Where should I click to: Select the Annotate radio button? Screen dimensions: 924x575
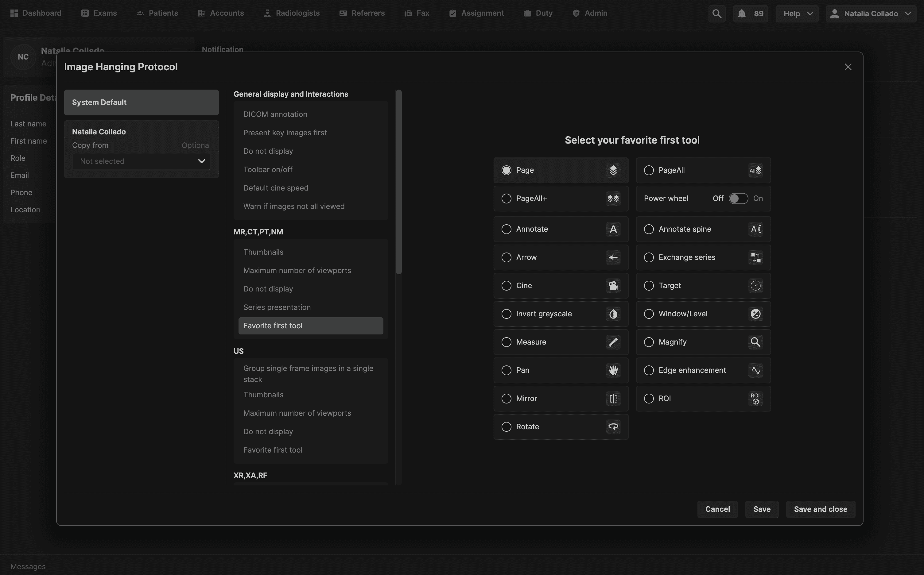tap(506, 229)
